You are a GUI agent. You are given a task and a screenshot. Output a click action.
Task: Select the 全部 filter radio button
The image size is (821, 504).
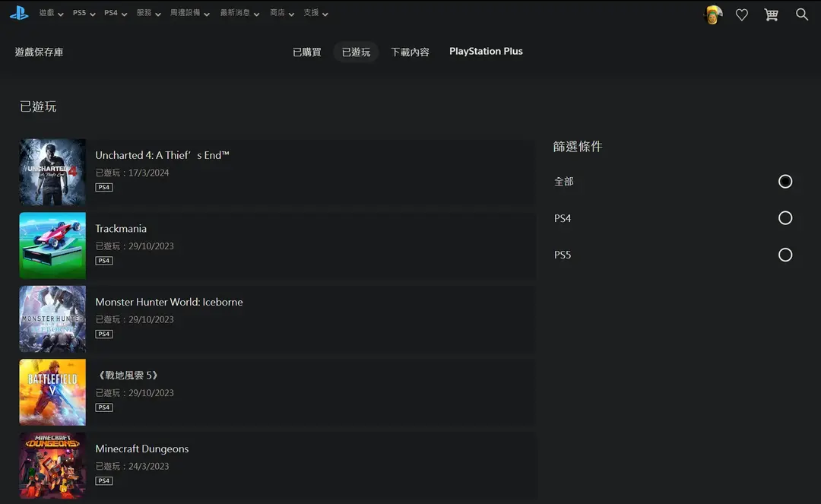785,181
